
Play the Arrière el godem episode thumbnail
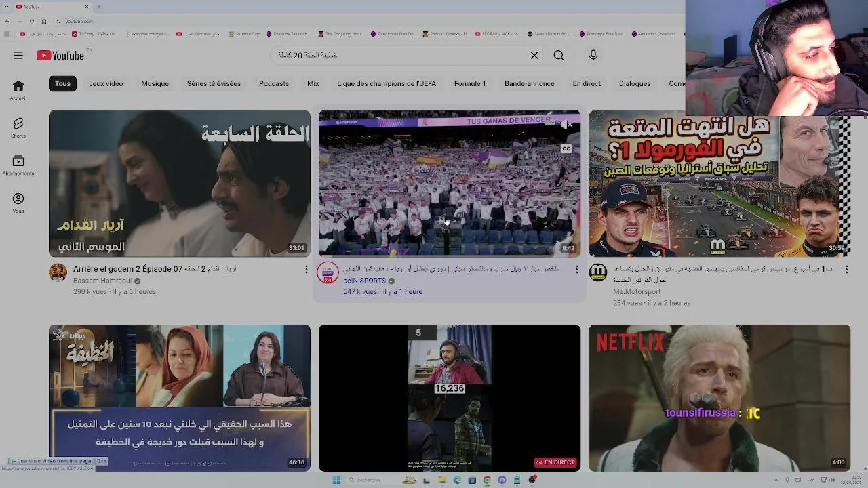(x=180, y=184)
